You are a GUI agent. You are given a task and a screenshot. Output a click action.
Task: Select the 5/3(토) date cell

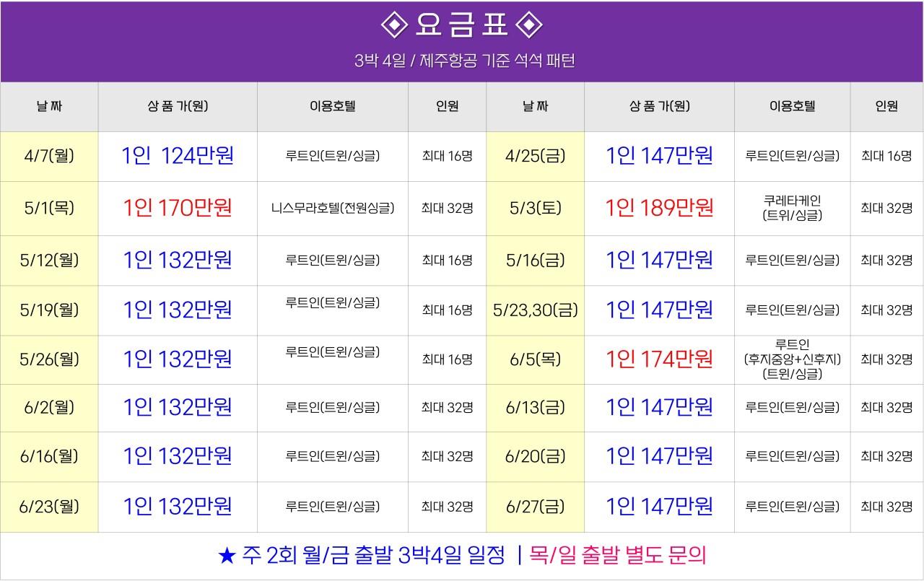[536, 209]
